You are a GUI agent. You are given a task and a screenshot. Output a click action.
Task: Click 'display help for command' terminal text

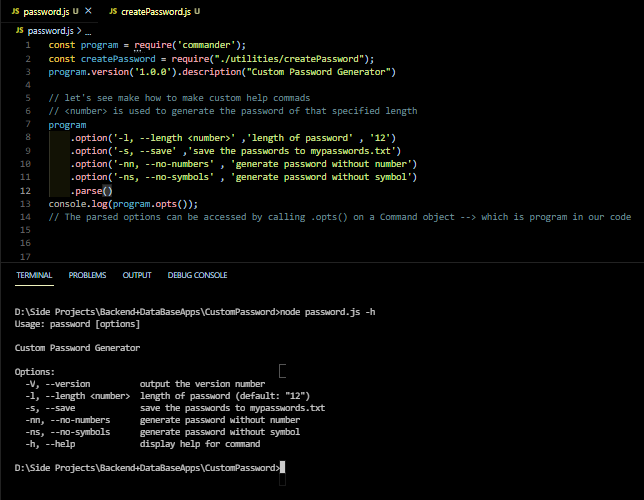click(x=200, y=444)
